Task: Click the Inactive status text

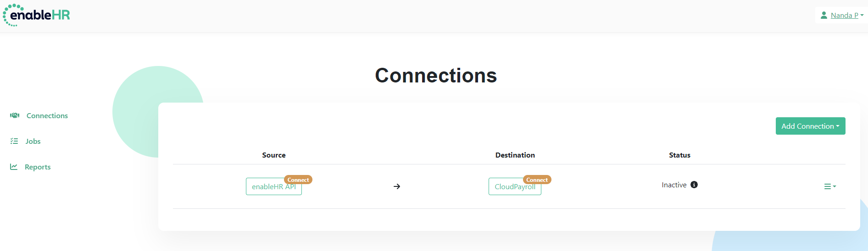Action: [x=674, y=185]
